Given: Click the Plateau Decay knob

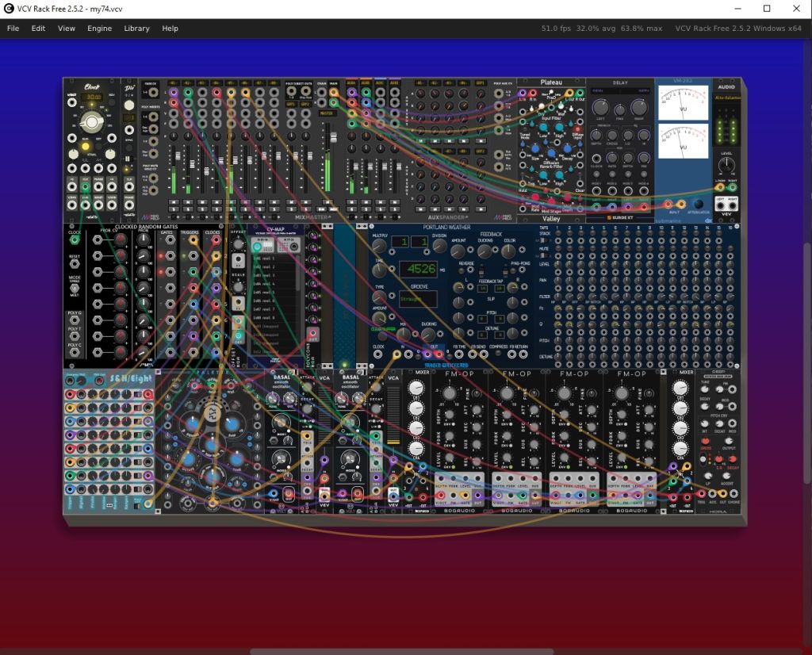Looking at the screenshot, I should tap(567, 149).
